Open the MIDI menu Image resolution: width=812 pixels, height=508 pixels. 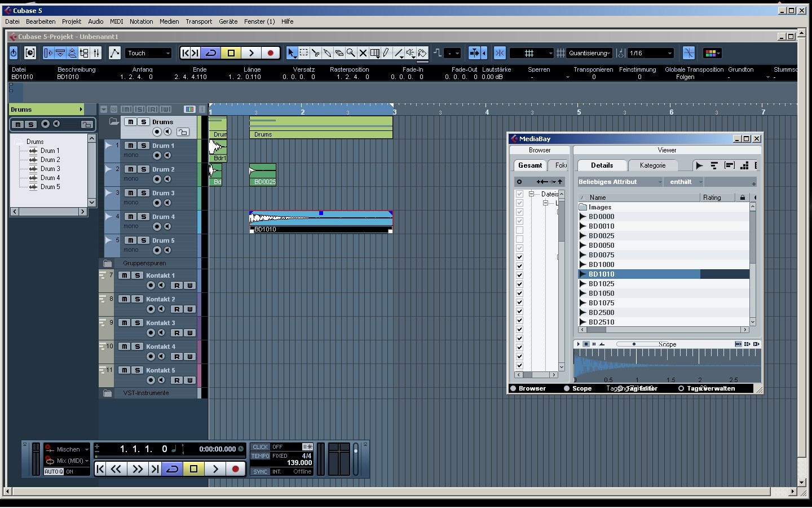[116, 21]
